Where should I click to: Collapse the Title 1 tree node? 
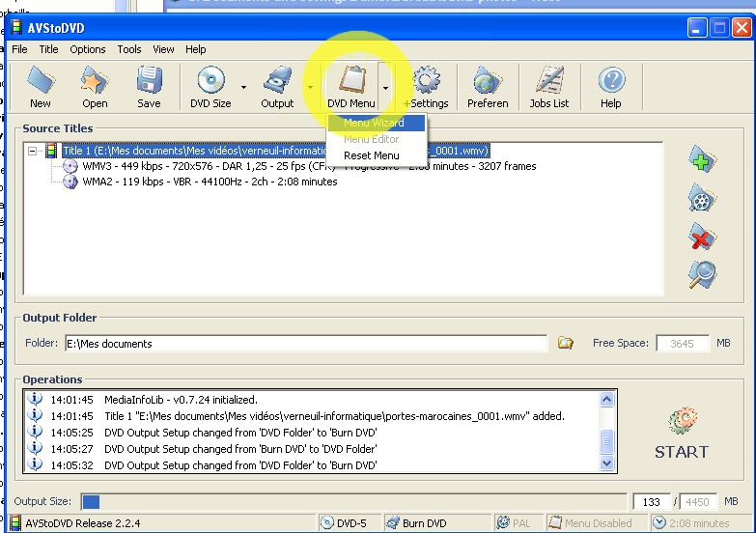click(x=33, y=151)
